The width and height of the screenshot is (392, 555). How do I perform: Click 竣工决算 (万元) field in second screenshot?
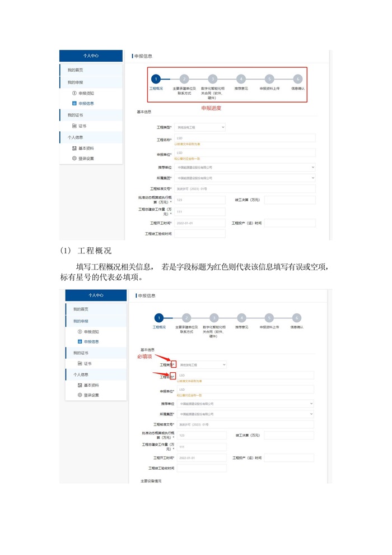[x=289, y=436]
